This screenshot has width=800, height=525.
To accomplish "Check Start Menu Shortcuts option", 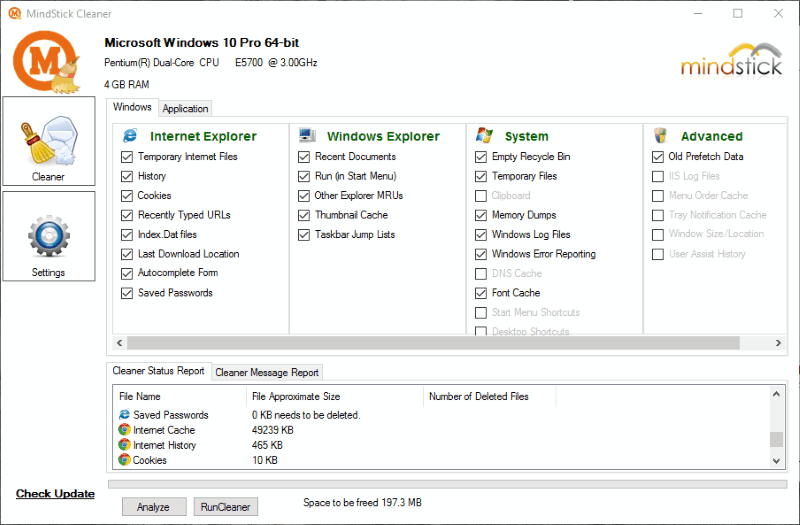I will pos(481,313).
